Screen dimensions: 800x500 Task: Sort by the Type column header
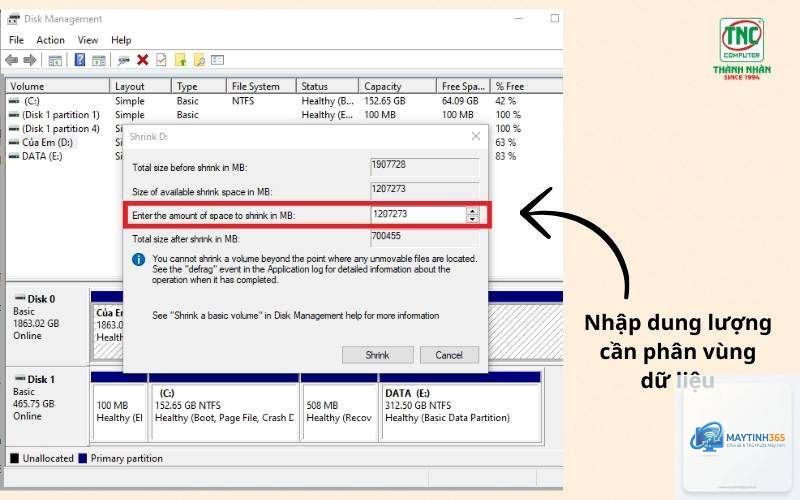[199, 86]
